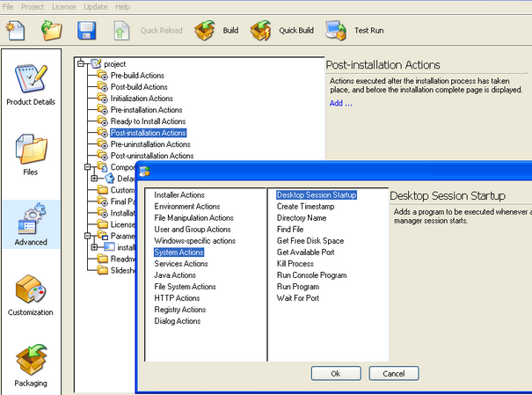Open the Product Details section
The height and width of the screenshot is (395, 532).
coord(31,84)
